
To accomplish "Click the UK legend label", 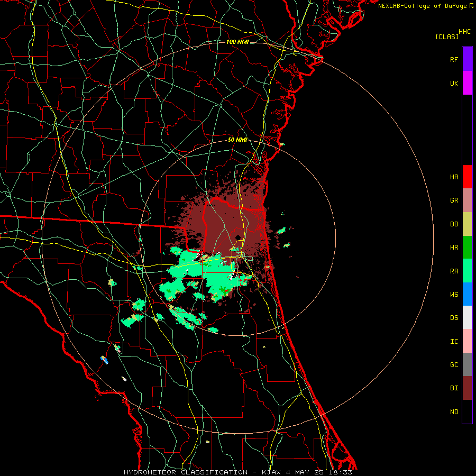I will 454,83.
